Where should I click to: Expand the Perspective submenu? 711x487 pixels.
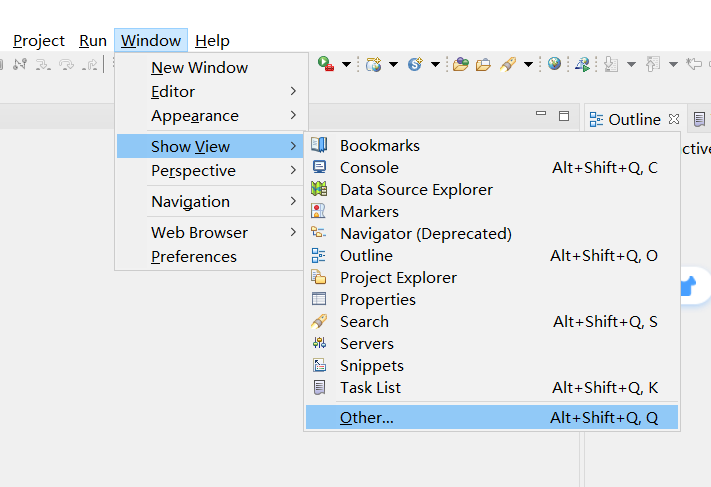tap(212, 170)
